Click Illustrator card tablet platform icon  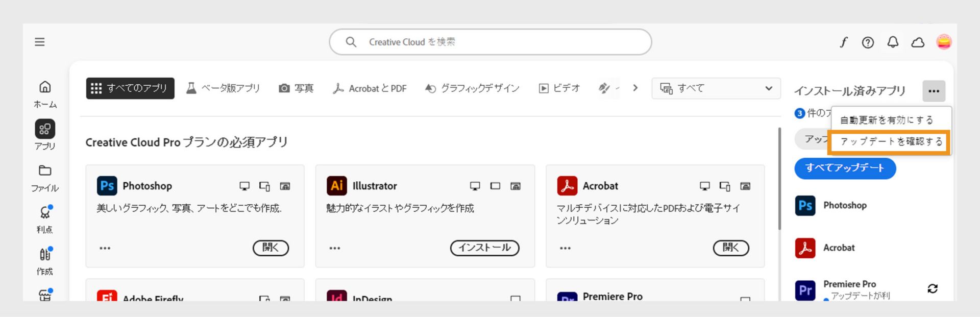pyautogui.click(x=495, y=186)
